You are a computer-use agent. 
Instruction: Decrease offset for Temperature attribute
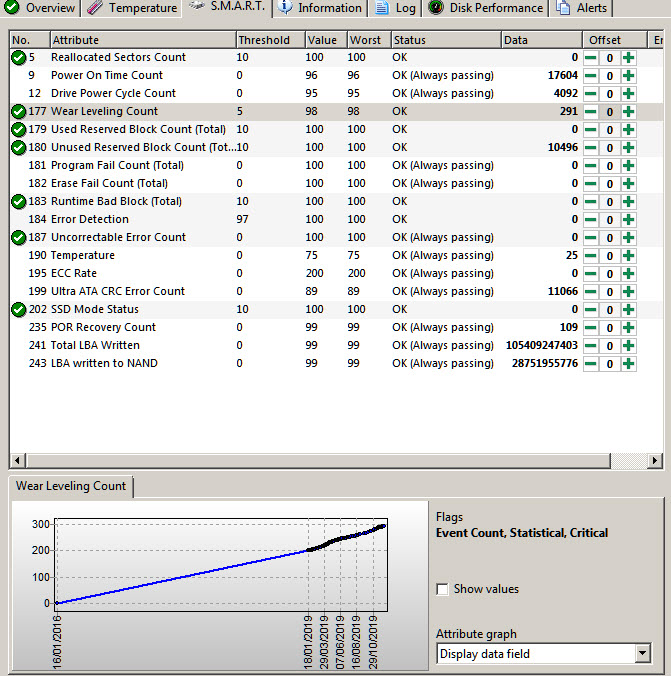(591, 256)
